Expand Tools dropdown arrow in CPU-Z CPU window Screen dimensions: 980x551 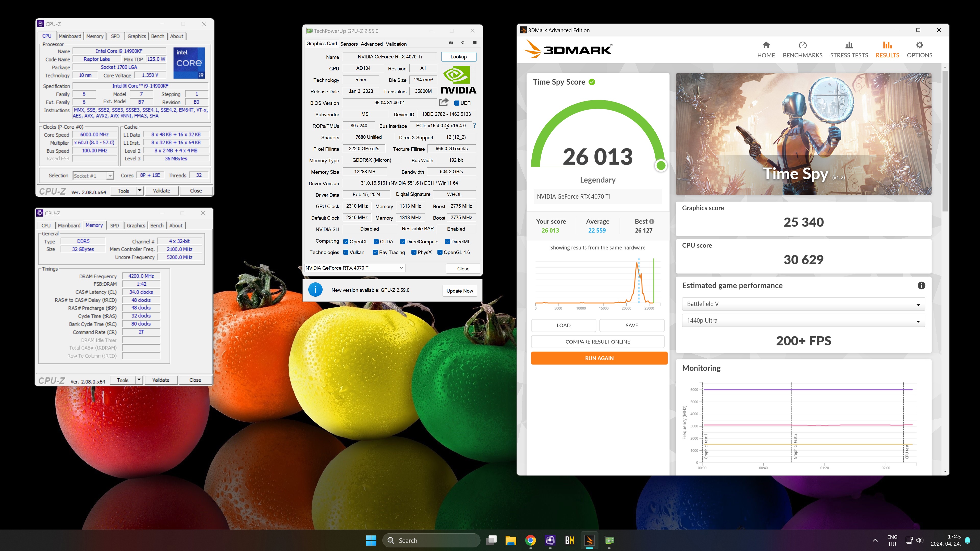140,191
